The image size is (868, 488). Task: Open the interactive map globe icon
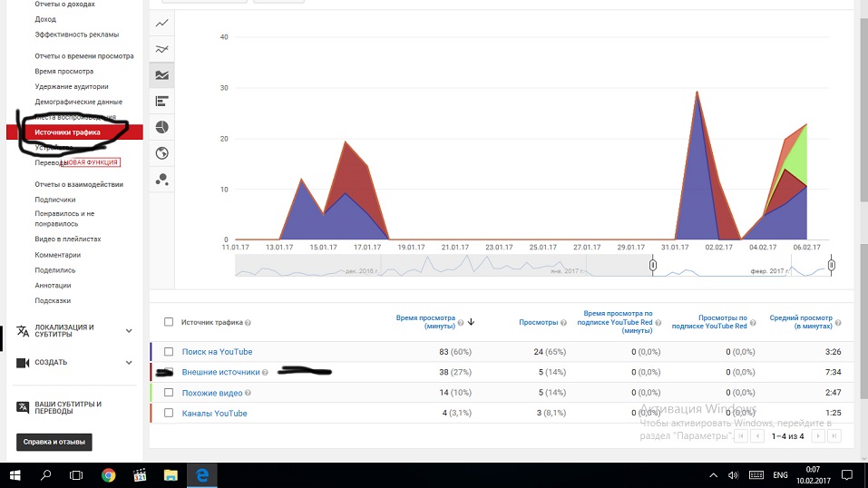(x=161, y=153)
